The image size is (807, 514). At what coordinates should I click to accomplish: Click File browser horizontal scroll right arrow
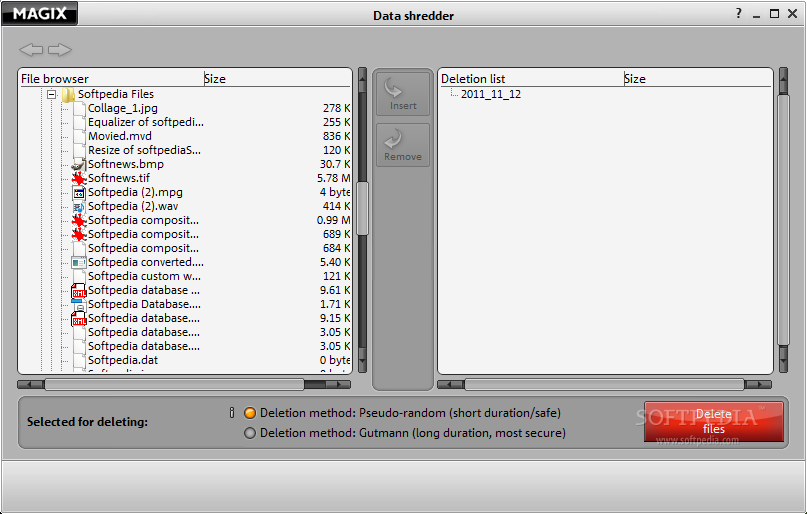[x=339, y=384]
